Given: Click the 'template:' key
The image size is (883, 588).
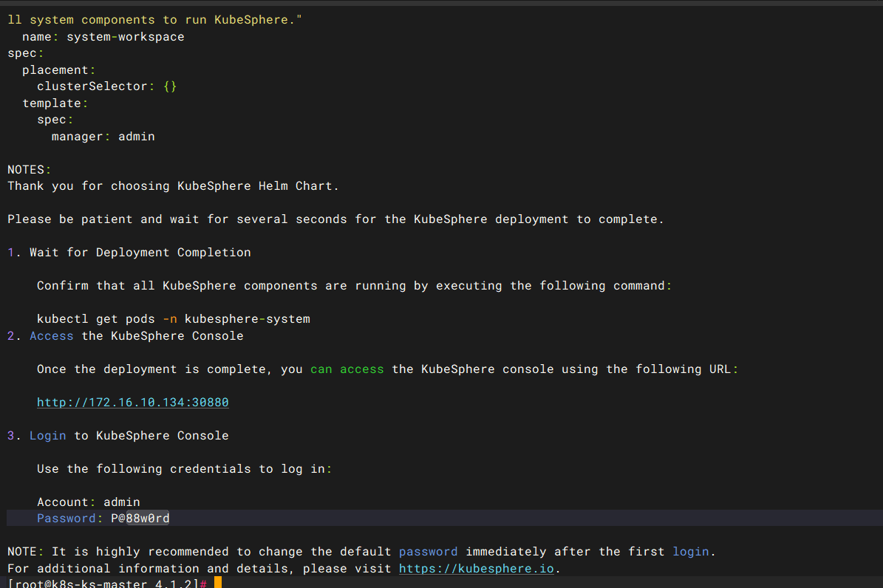Looking at the screenshot, I should point(55,103).
